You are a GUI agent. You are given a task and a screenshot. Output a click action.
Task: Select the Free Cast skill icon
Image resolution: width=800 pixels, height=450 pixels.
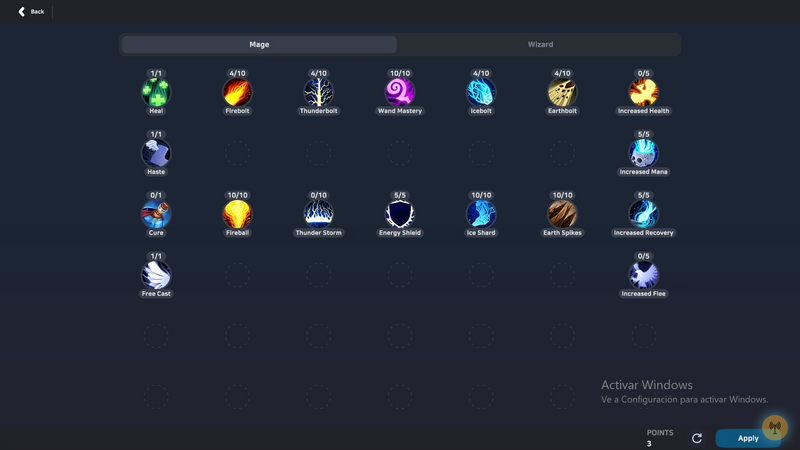pos(156,275)
